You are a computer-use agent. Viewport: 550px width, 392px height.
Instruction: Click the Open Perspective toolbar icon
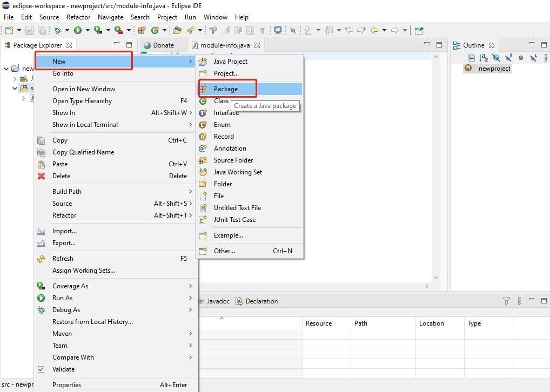419,30
